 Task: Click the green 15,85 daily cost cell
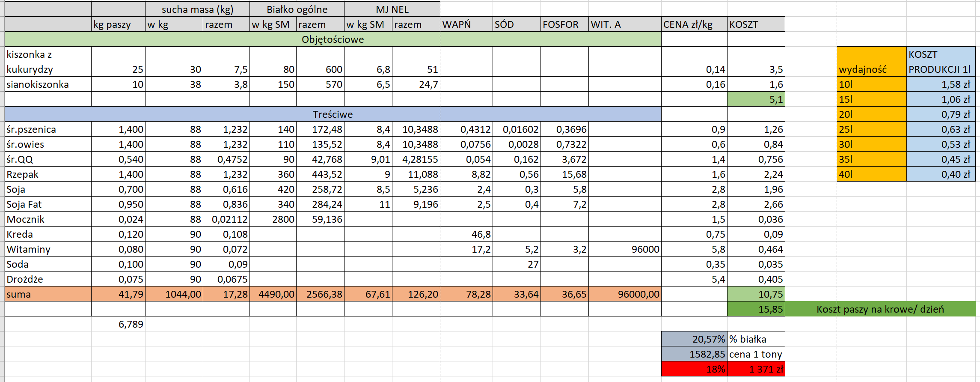[x=756, y=309]
